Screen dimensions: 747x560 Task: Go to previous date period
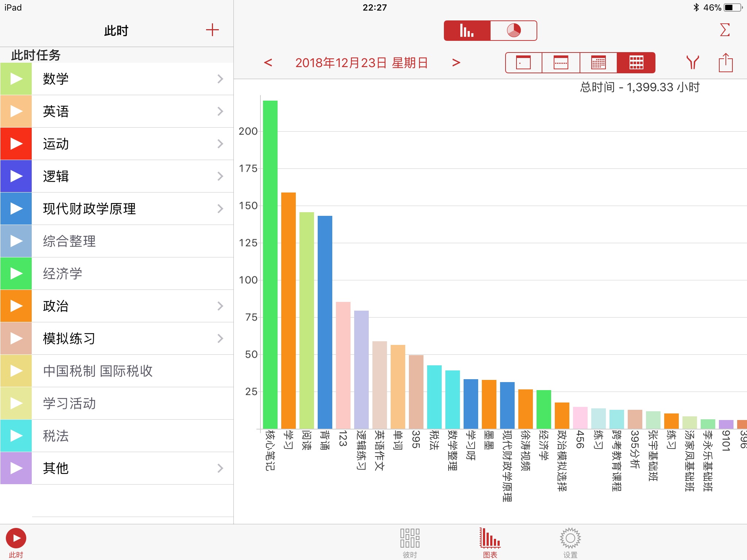pyautogui.click(x=268, y=63)
